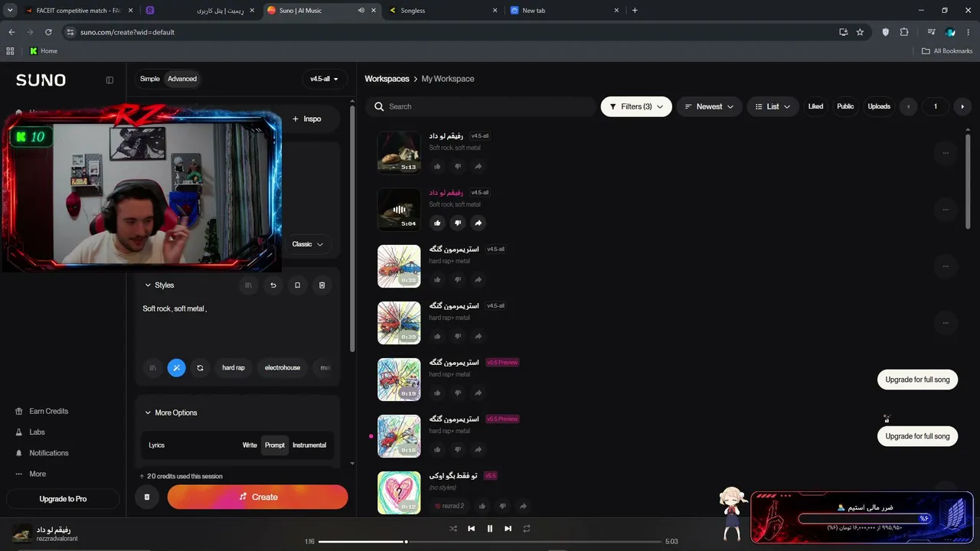
Task: Click the trash icon beside the Create button
Action: point(147,497)
